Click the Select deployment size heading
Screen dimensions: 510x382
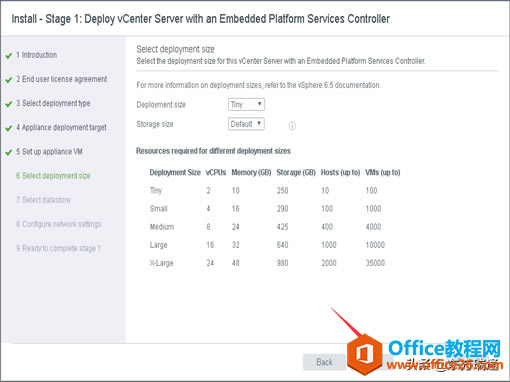(175, 49)
